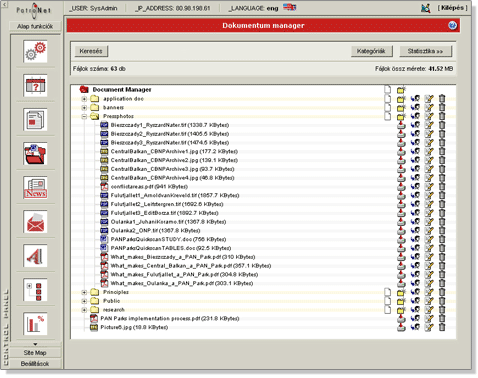This screenshot has width=478, height=378.
Task: Click the Keresés button
Action: [x=91, y=51]
